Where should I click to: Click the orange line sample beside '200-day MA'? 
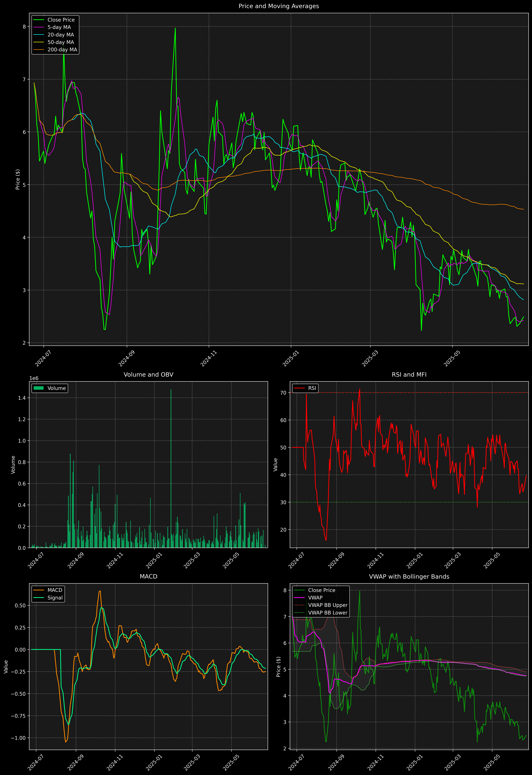[39, 50]
